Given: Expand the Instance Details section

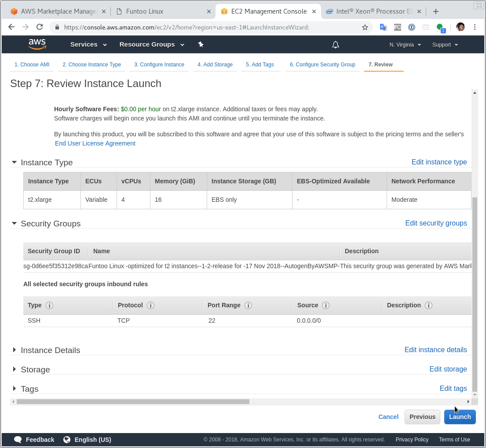Looking at the screenshot, I should [x=14, y=350].
